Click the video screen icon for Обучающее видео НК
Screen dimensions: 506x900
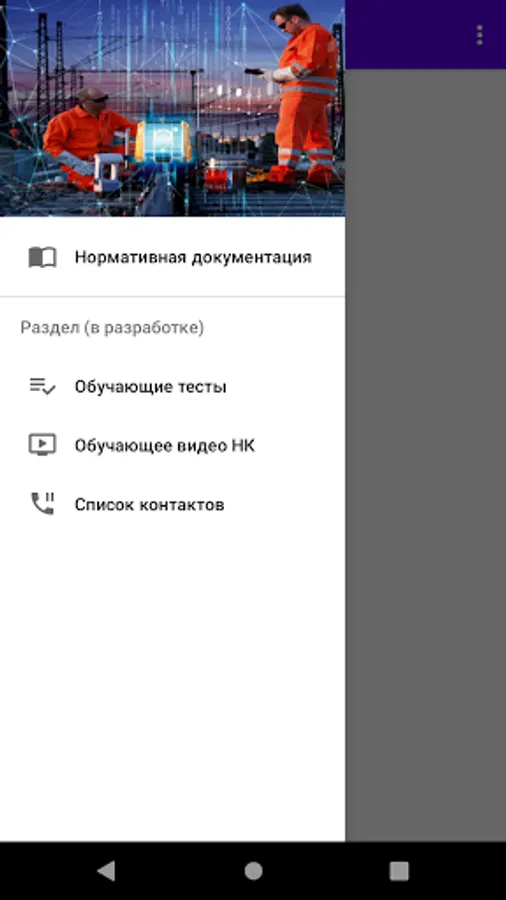42,445
